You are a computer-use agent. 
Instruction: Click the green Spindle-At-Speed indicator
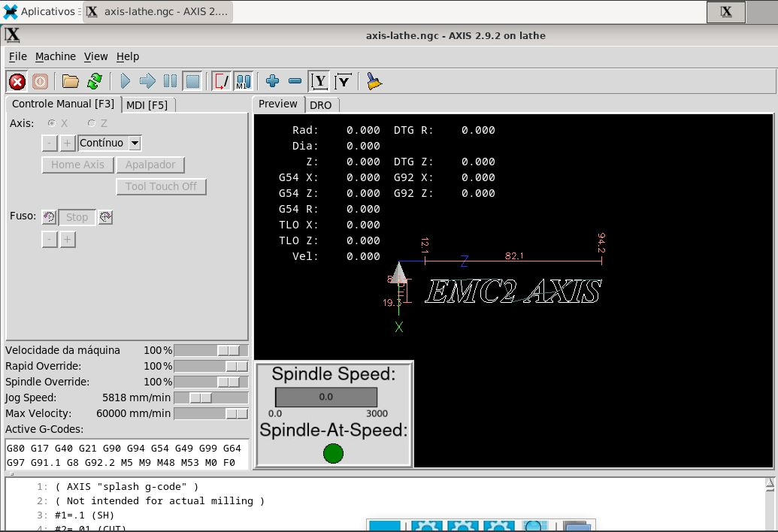(333, 453)
